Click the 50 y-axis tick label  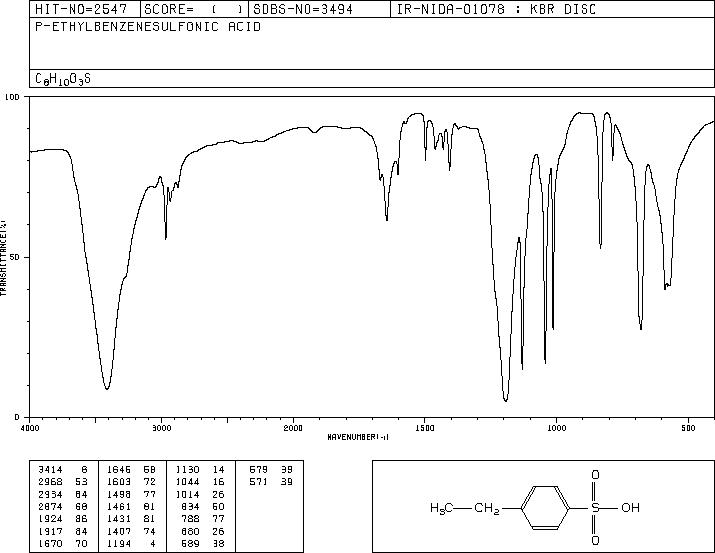pos(13,257)
